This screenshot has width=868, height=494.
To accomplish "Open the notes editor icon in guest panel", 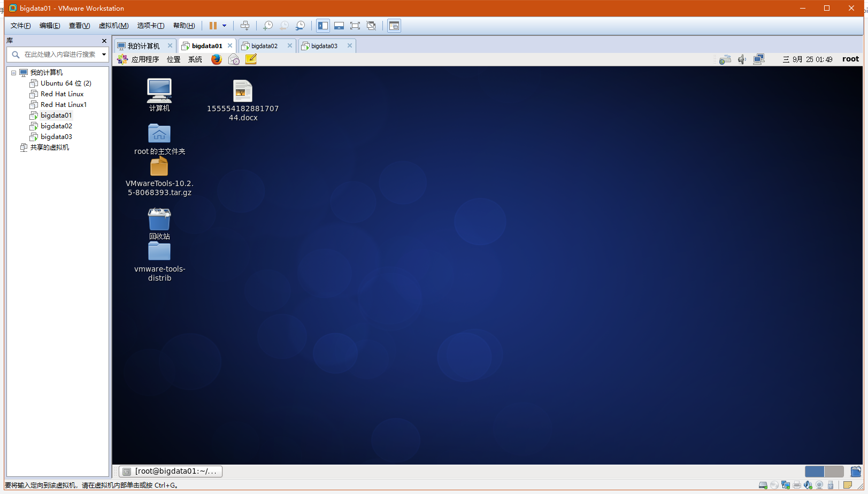I will click(x=251, y=59).
